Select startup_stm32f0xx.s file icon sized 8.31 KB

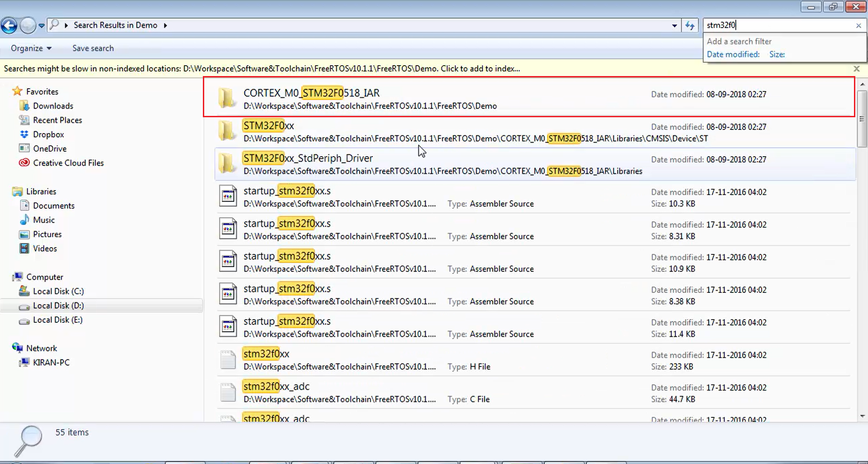coord(228,229)
